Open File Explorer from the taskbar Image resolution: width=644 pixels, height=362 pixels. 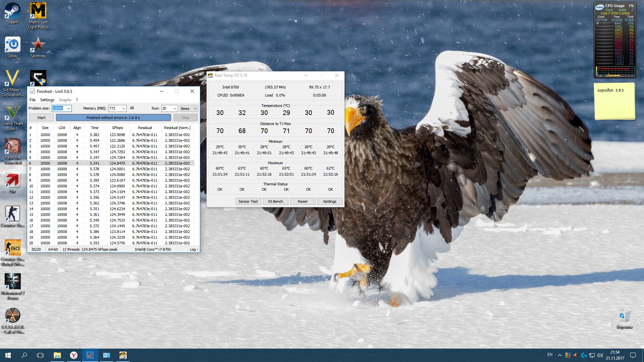tap(57, 355)
